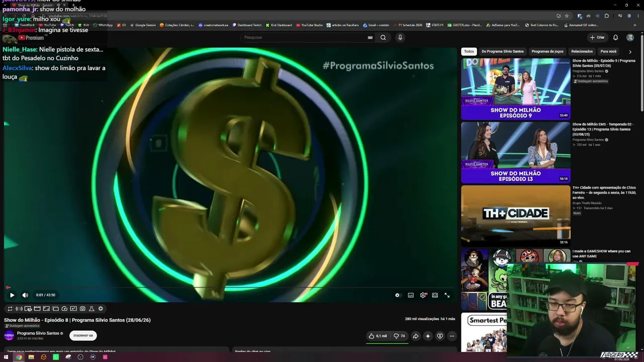Image resolution: width=644 pixels, height=362 pixels.
Task: Select the Para você filter chip
Action: pyautogui.click(x=608, y=51)
